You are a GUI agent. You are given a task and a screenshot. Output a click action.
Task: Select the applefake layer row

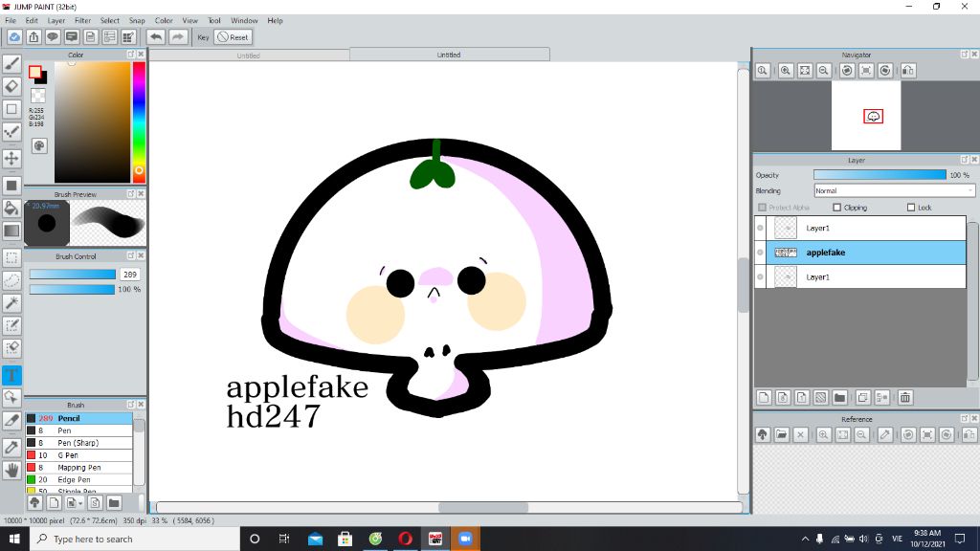(860, 253)
